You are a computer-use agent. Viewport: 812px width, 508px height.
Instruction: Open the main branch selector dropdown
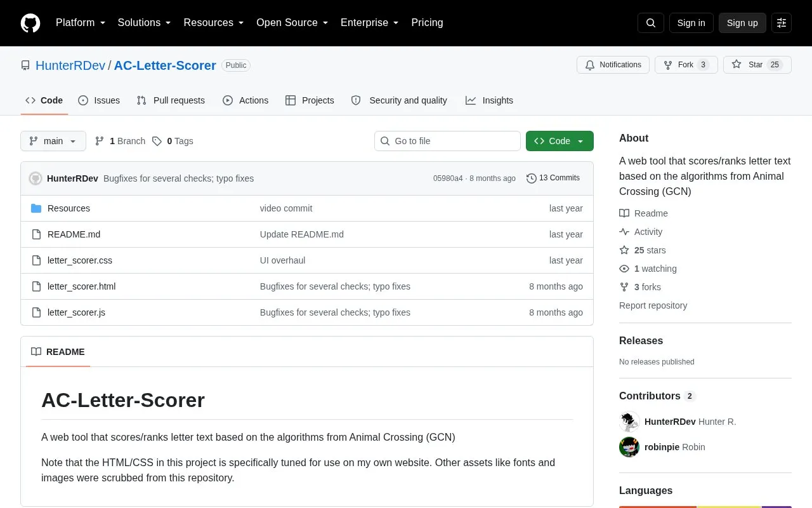click(53, 141)
